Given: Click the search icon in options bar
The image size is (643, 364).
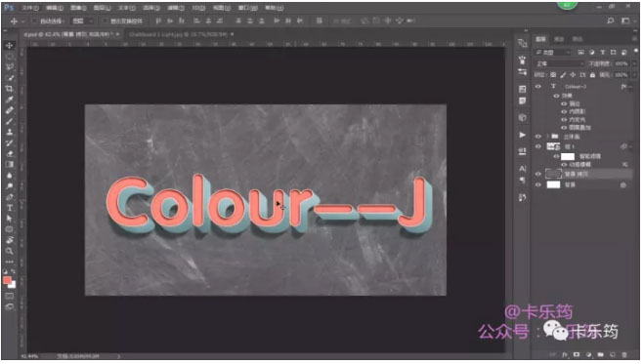Looking at the screenshot, I should pyautogui.click(x=610, y=20).
